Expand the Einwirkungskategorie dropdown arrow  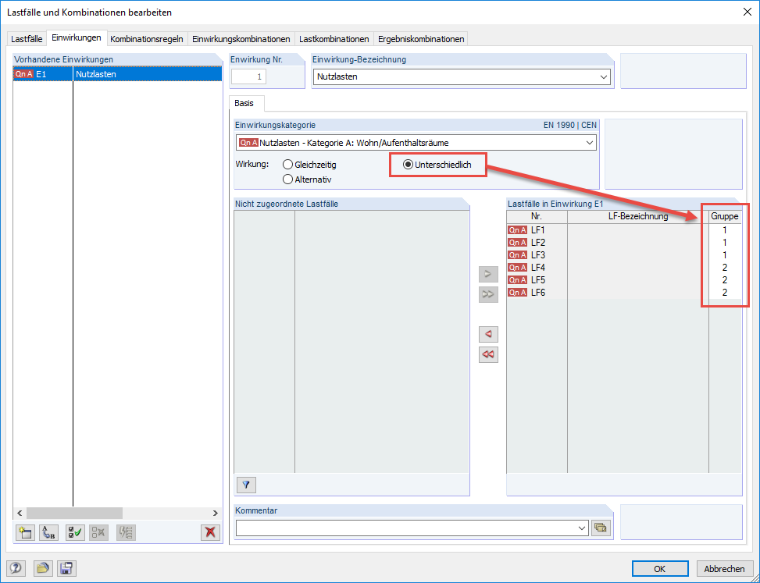coord(589,143)
